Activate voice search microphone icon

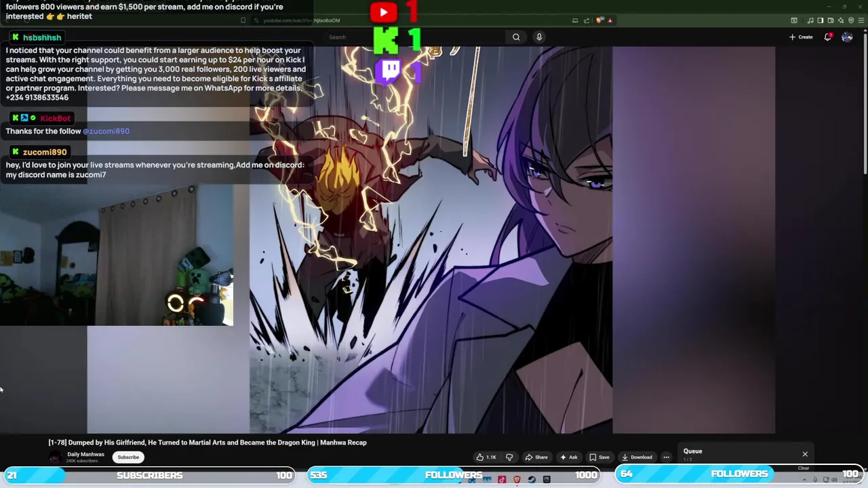(539, 37)
